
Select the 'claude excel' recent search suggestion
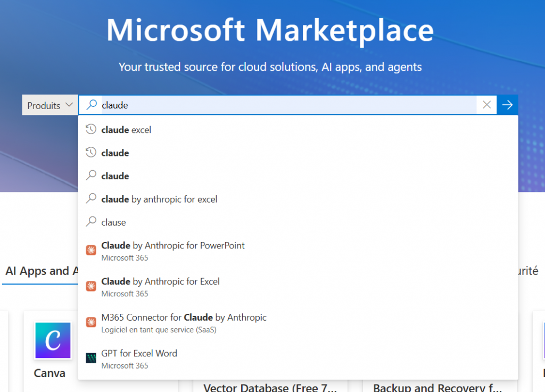(x=126, y=129)
